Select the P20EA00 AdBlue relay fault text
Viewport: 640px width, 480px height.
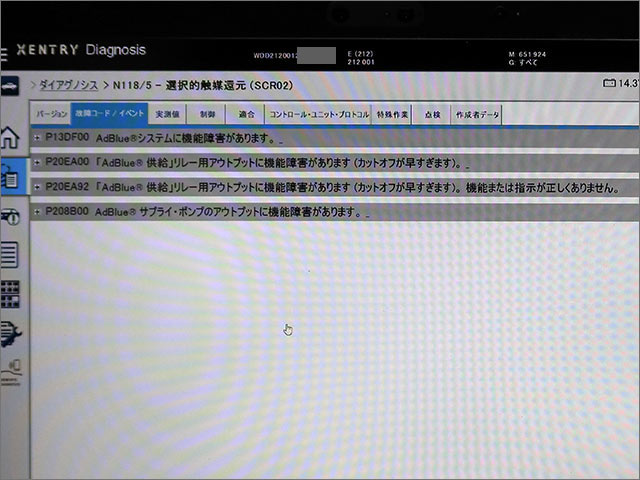pos(253,162)
